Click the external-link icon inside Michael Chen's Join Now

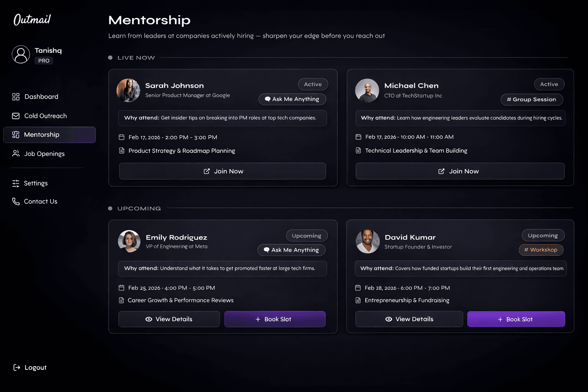[x=442, y=171]
